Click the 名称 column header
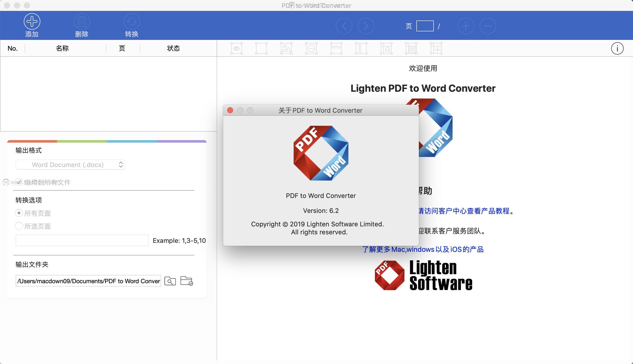The image size is (633, 364). 62,48
